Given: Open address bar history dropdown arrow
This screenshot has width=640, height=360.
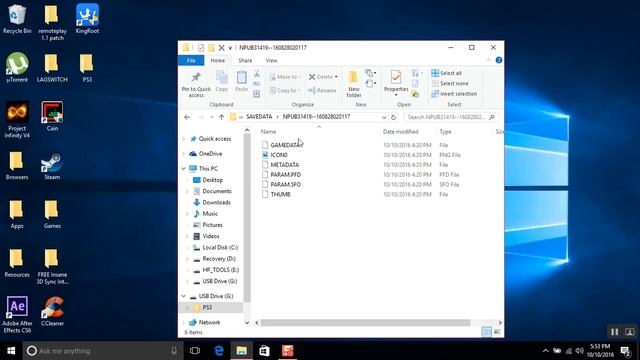Looking at the screenshot, I should click(384, 117).
